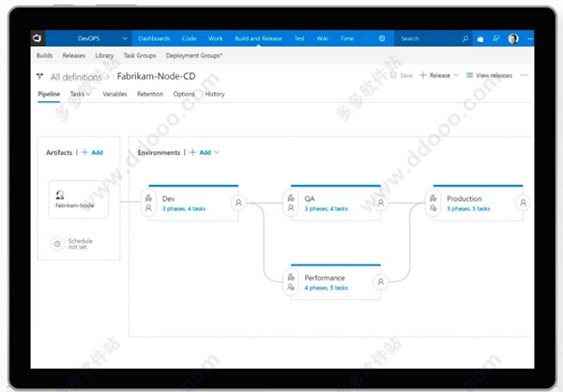Select the Pipeline tab
The height and width of the screenshot is (392, 563).
point(49,94)
